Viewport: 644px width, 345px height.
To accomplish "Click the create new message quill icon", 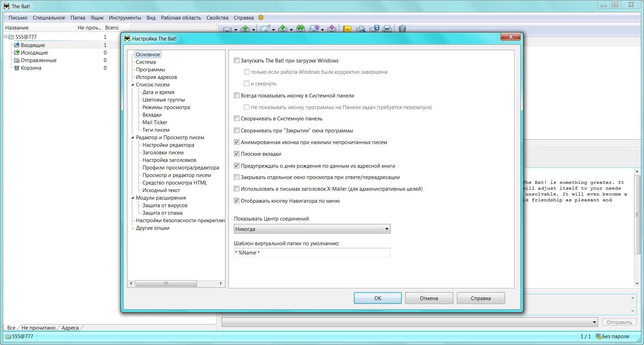I will tap(265, 29).
